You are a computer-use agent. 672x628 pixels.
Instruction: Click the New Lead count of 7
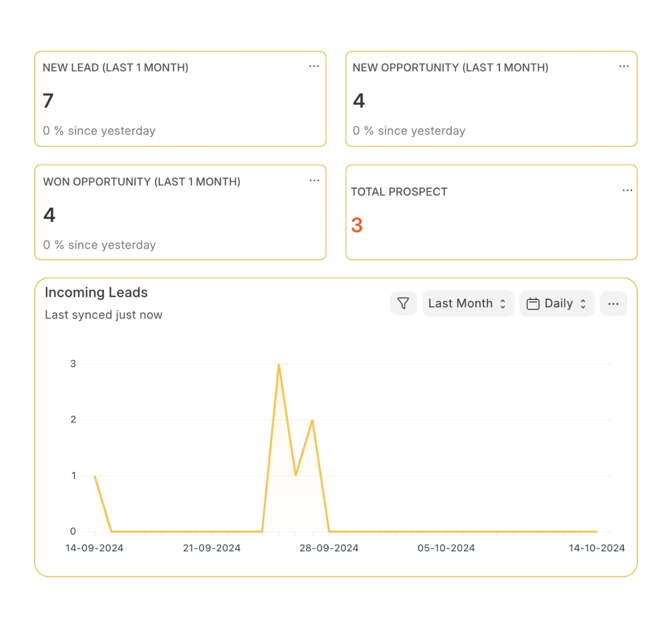click(48, 101)
